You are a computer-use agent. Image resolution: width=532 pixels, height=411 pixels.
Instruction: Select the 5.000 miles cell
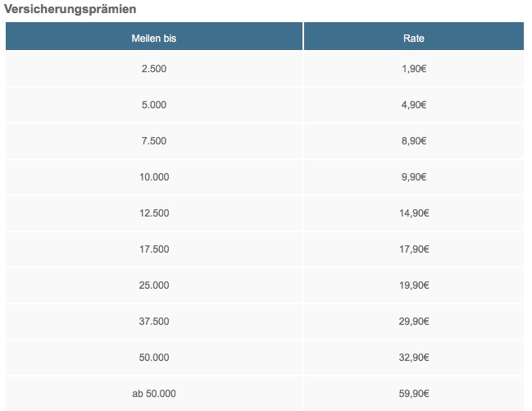[154, 105]
